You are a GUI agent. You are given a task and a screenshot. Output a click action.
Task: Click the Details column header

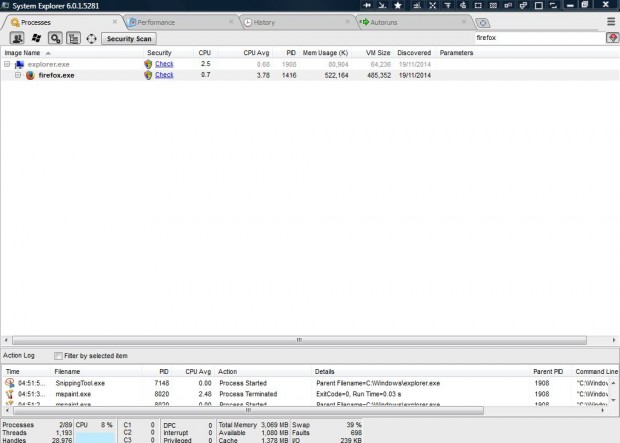[x=421, y=371]
